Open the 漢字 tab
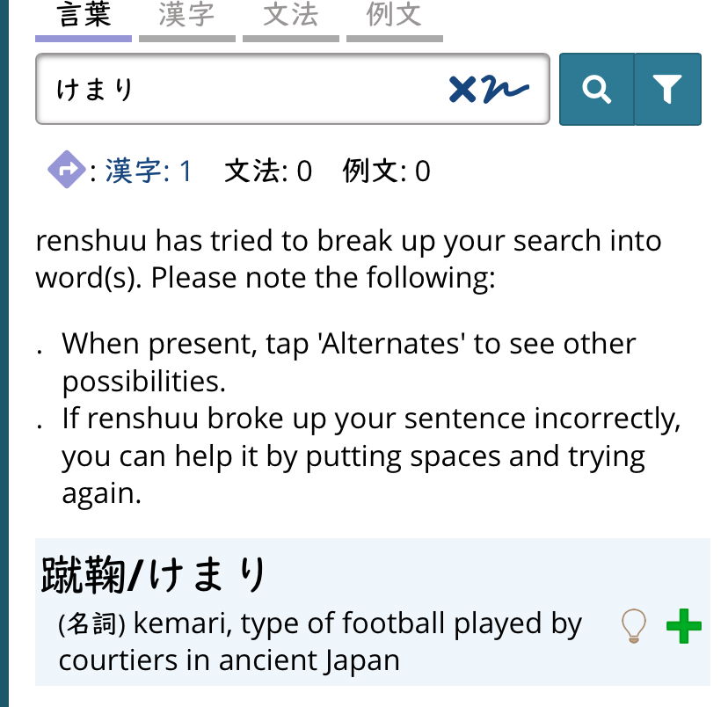 click(186, 16)
